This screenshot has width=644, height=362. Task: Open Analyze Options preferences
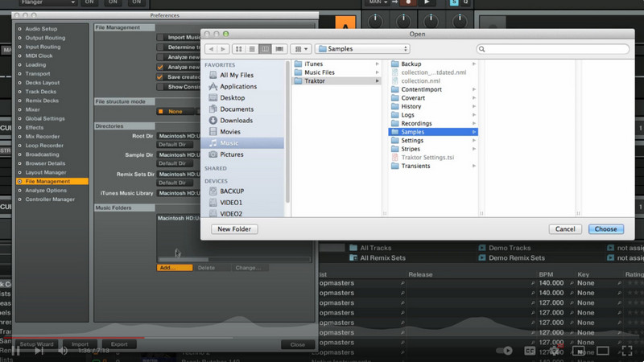click(46, 191)
